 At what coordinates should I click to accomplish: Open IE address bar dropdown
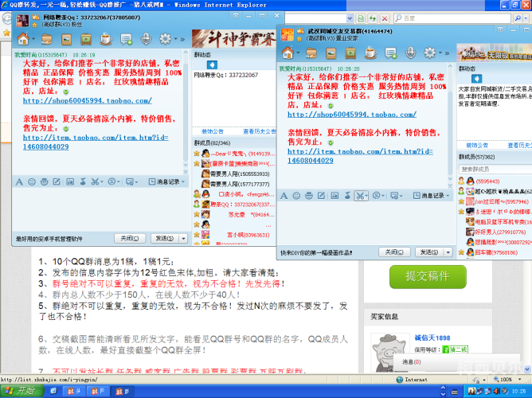[x=350, y=18]
